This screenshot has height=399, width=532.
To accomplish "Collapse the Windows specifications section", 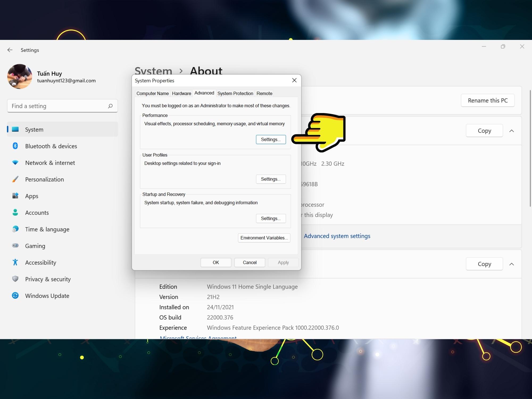I will [512, 264].
